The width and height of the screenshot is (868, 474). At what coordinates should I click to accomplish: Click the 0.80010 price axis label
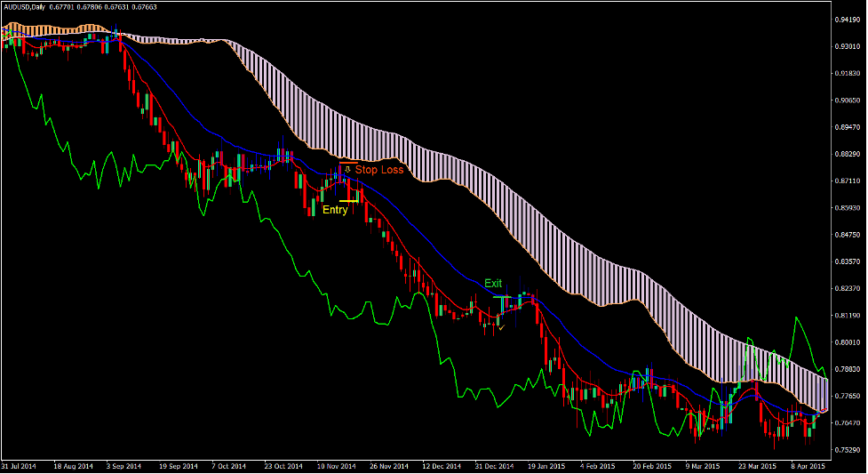pos(847,342)
